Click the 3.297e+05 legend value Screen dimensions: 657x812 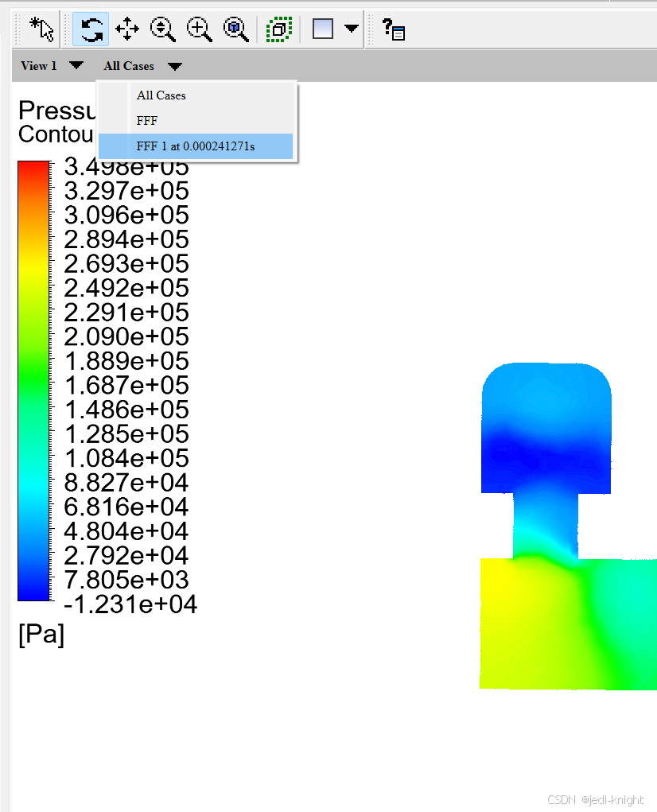[x=126, y=191]
